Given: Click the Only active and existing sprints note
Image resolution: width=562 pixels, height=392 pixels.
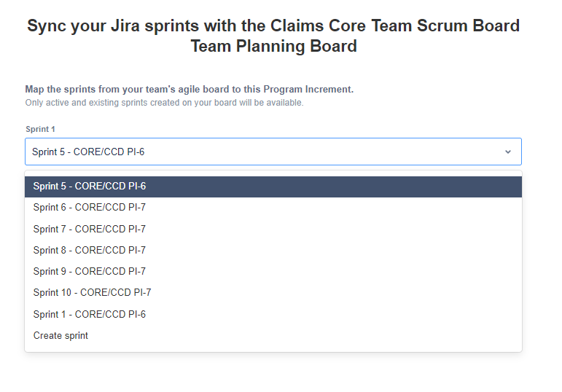Looking at the screenshot, I should (164, 103).
